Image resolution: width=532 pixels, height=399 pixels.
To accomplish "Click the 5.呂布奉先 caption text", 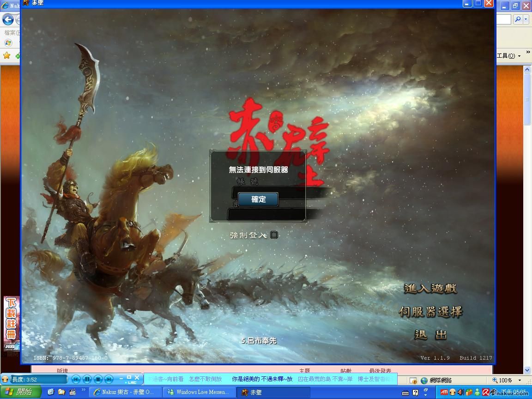I will click(259, 340).
